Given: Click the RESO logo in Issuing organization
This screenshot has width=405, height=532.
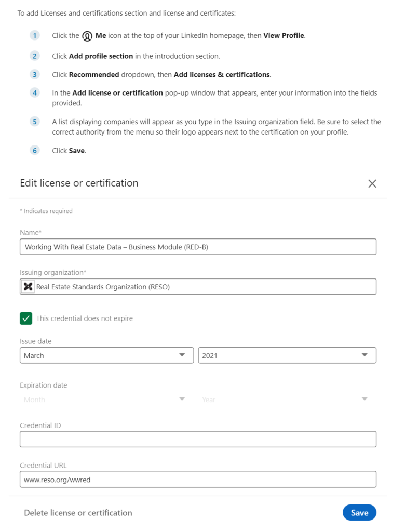Looking at the screenshot, I should tap(28, 287).
